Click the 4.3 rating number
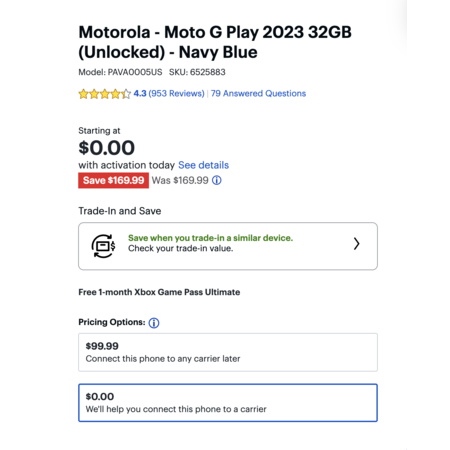 [x=140, y=93]
